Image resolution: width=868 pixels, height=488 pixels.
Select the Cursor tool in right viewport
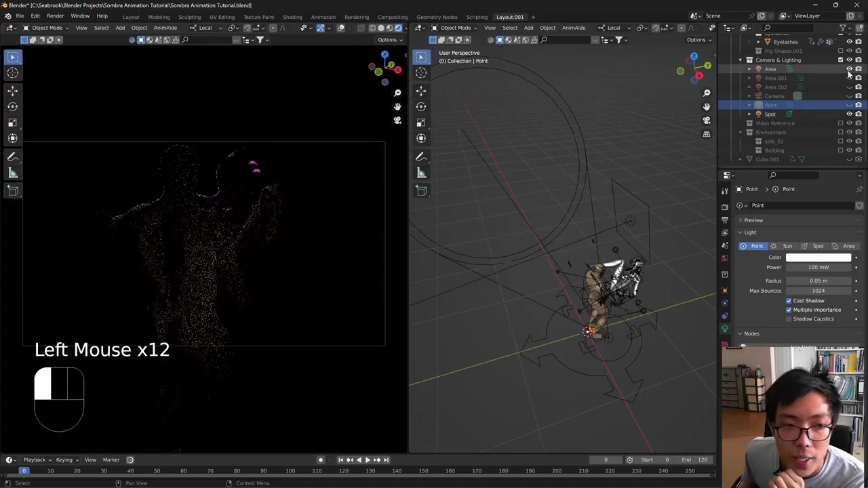(420, 73)
